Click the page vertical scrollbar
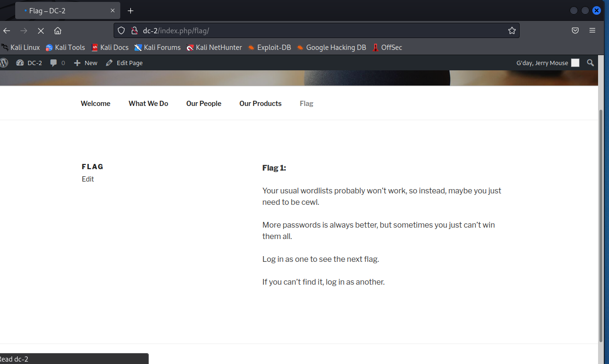 (x=601, y=226)
